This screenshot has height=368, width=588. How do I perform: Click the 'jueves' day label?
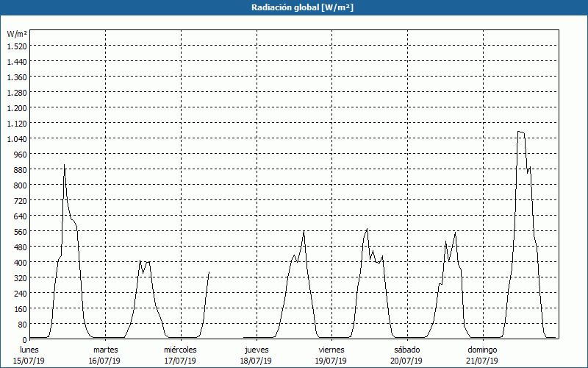(257, 350)
